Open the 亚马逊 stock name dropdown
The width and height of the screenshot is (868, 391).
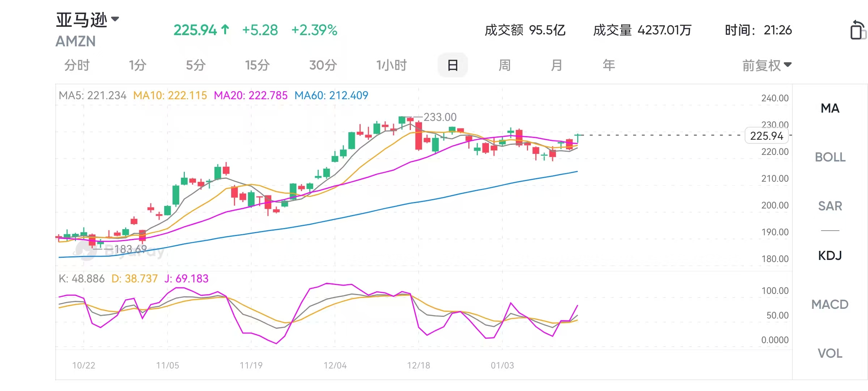88,20
